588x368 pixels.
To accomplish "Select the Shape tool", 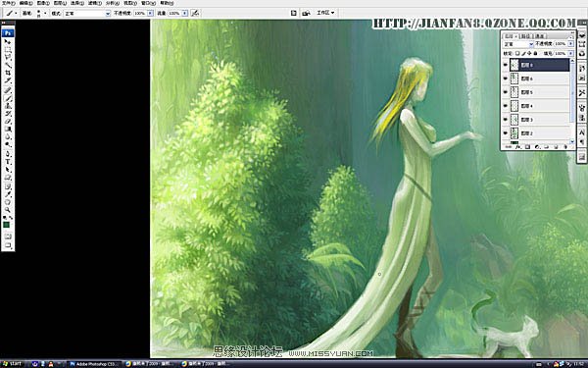I will (8, 177).
